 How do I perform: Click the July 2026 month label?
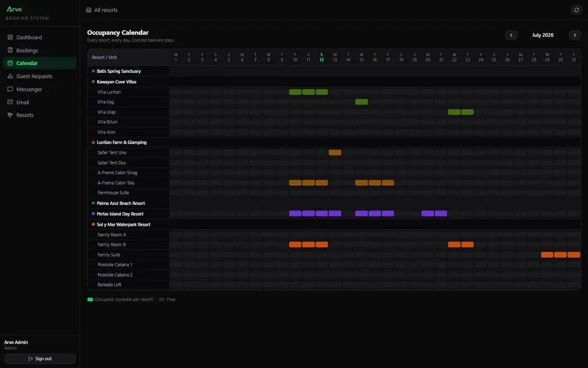point(543,35)
